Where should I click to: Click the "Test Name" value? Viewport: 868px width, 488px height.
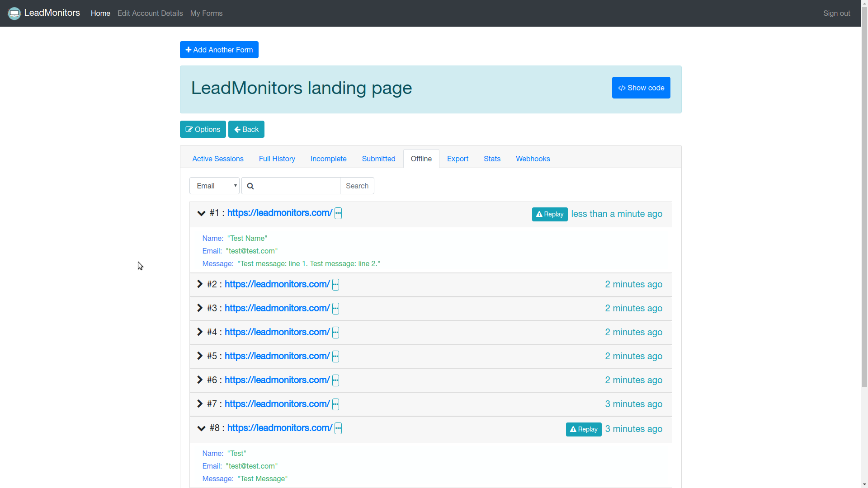pos(247,238)
